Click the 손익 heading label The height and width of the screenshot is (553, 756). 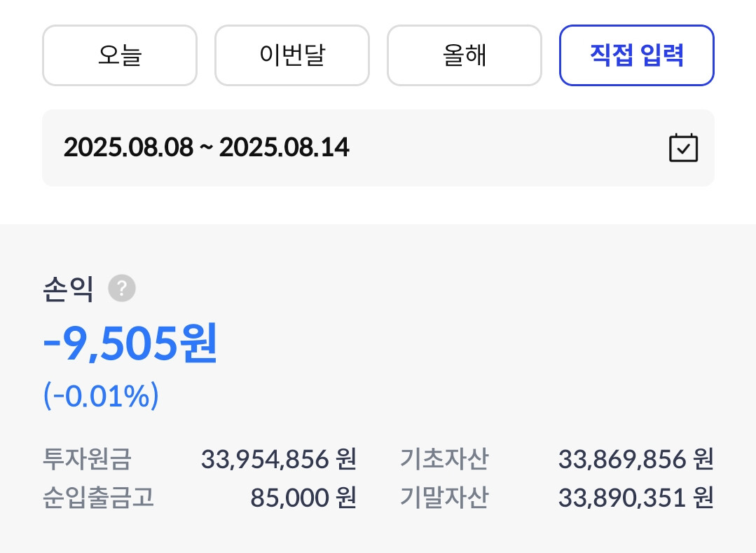[x=67, y=289]
